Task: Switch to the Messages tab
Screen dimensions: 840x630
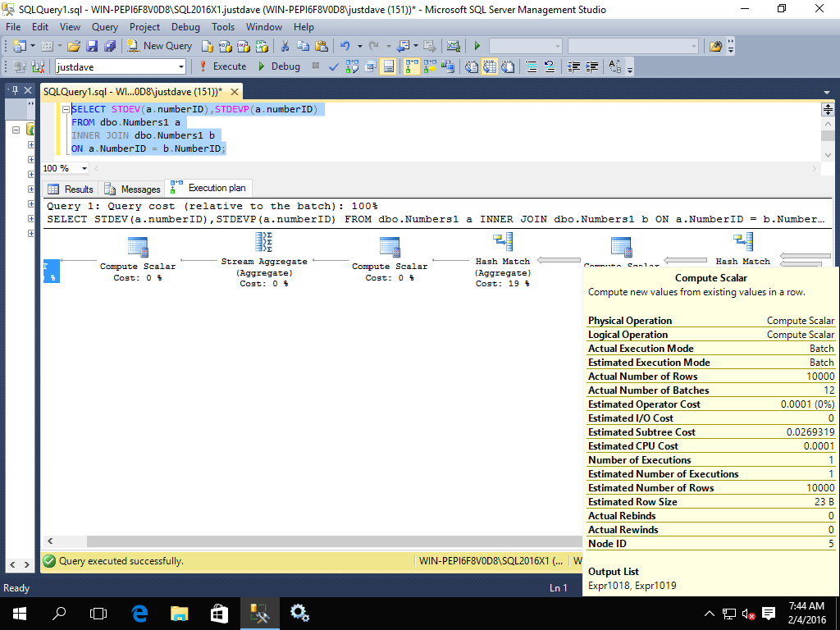Action: 132,189
